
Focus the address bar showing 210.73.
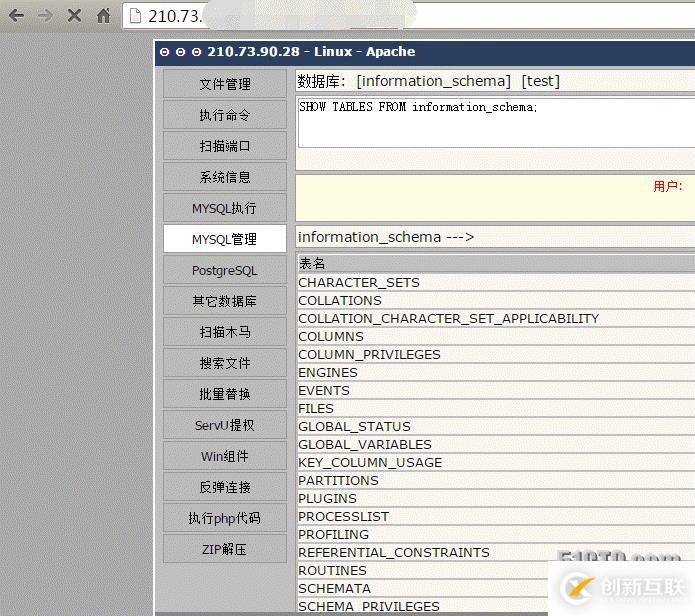(x=408, y=16)
